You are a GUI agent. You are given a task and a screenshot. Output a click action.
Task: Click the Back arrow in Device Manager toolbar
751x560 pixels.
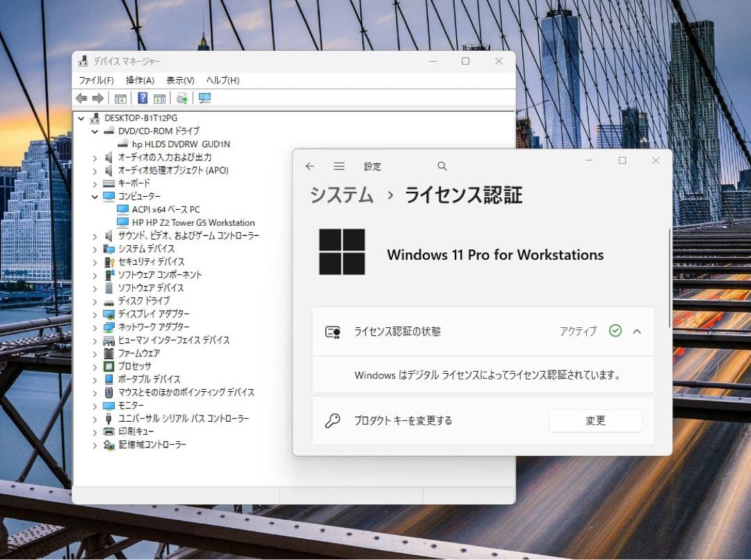pos(81,99)
